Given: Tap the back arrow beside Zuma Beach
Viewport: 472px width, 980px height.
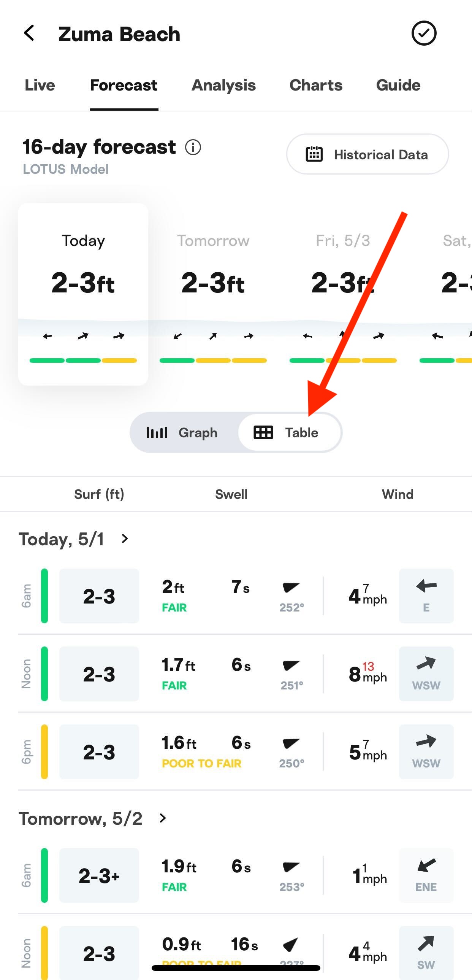Looking at the screenshot, I should coord(29,33).
